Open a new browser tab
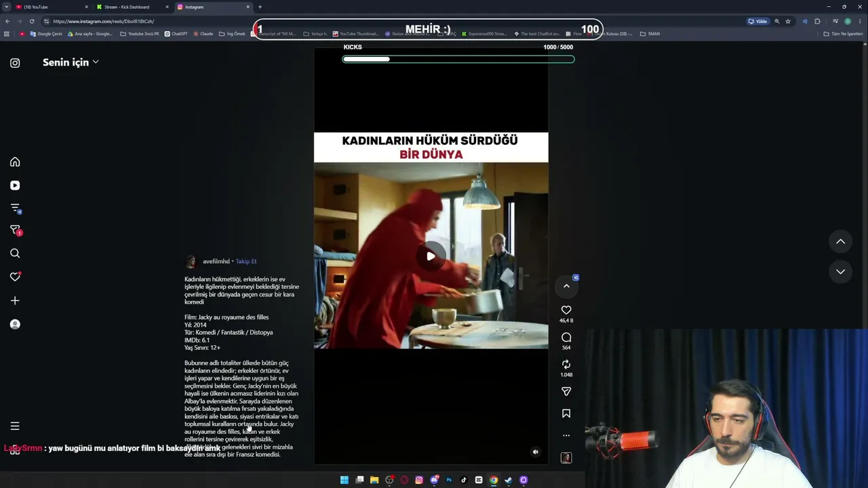Screen dimensions: 868x488 point(260,7)
